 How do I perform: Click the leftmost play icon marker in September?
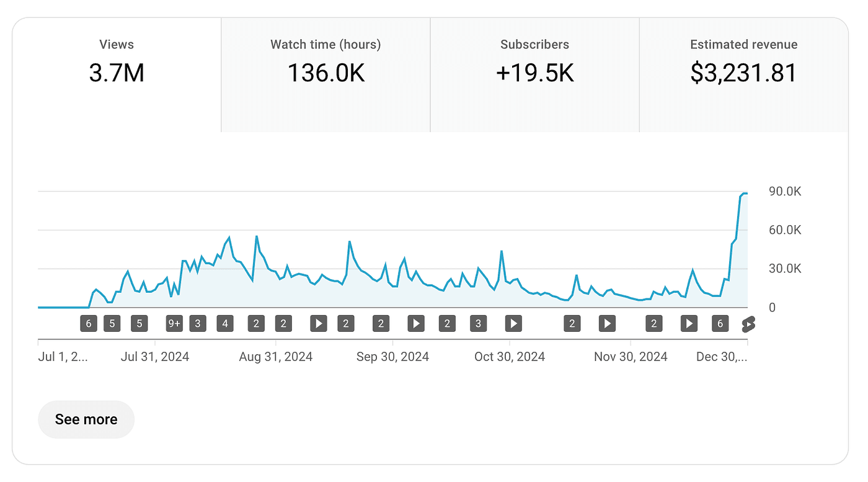pyautogui.click(x=318, y=323)
